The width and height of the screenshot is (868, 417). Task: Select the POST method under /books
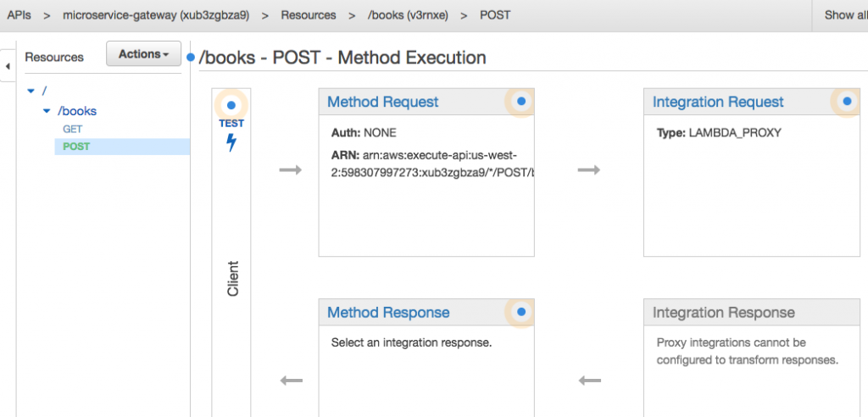(x=76, y=147)
